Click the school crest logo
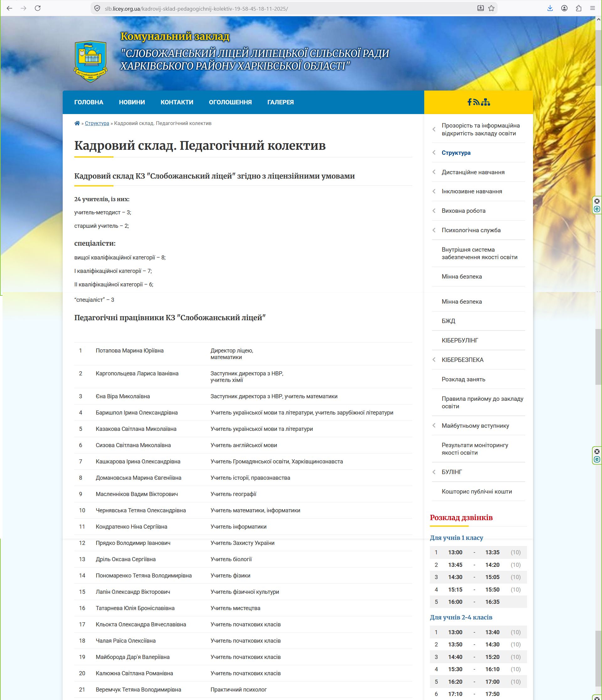Screen dimensions: 602x700 coord(91,61)
